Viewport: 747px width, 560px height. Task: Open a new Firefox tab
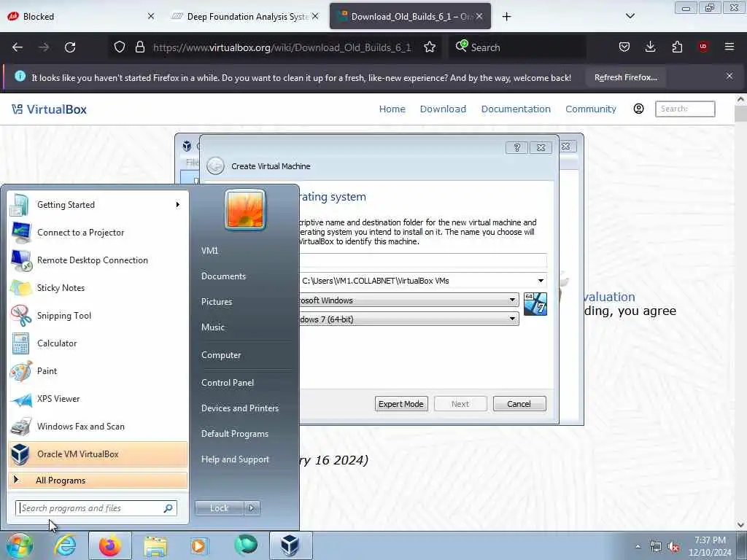506,16
